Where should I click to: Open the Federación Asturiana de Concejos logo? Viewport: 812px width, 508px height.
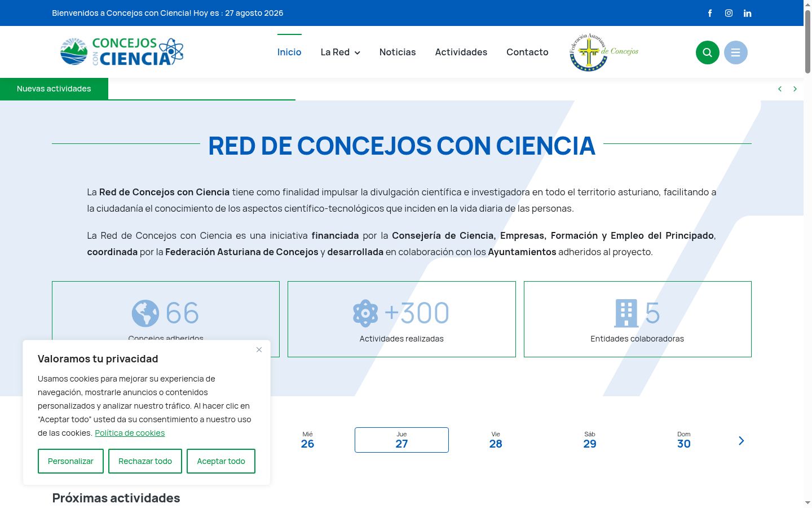pos(604,52)
